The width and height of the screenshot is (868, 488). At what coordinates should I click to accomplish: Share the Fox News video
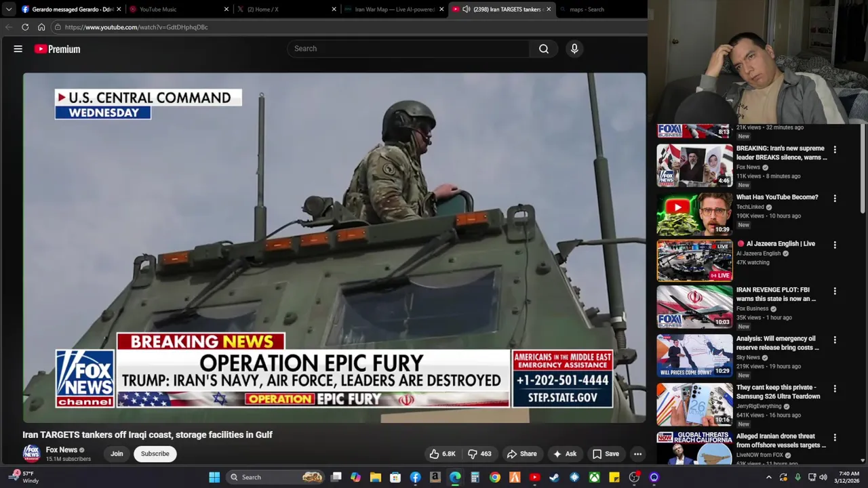pos(521,454)
